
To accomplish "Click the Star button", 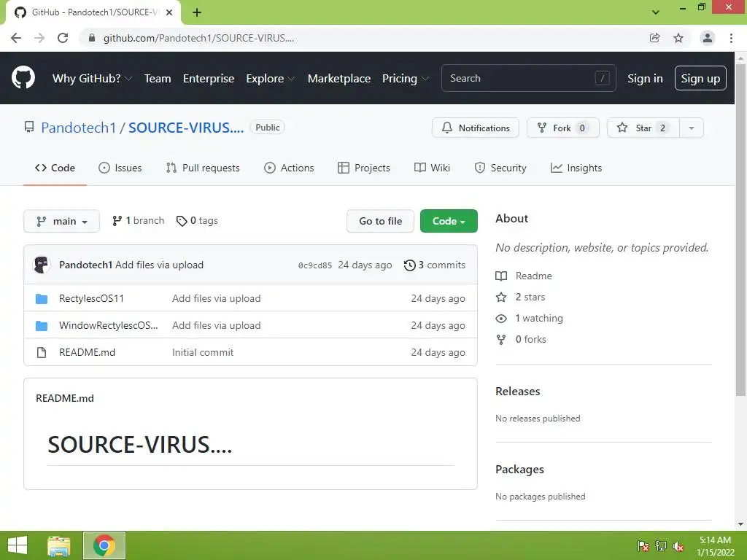I will pos(643,128).
